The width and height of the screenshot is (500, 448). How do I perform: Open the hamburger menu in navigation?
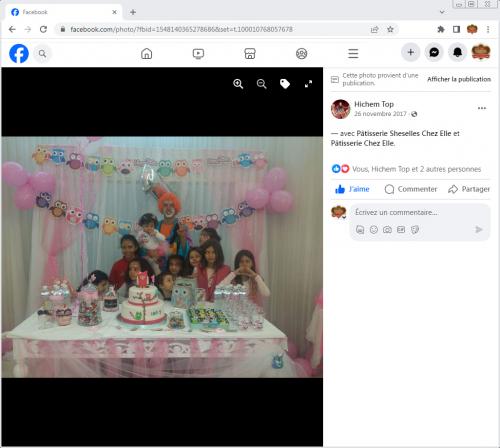[353, 53]
